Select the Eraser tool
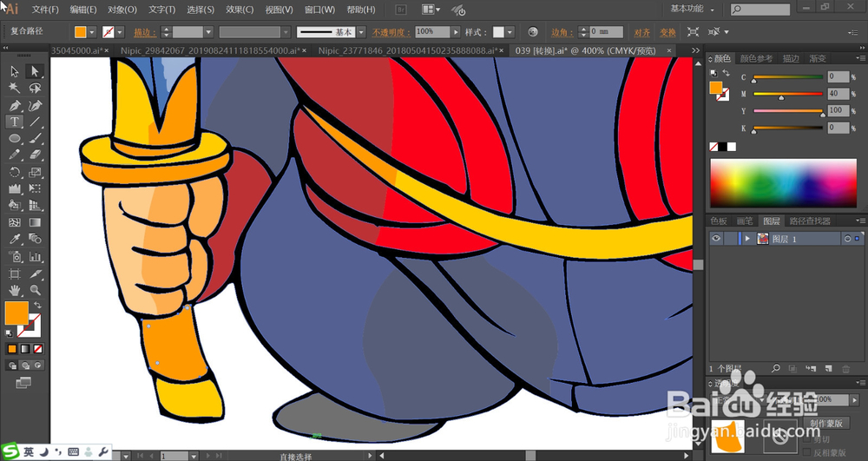Image resolution: width=868 pixels, height=461 pixels. (x=35, y=155)
